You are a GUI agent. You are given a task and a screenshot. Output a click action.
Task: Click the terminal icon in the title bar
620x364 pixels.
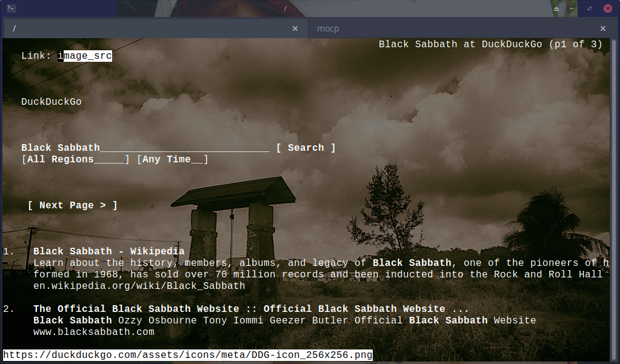click(x=11, y=7)
